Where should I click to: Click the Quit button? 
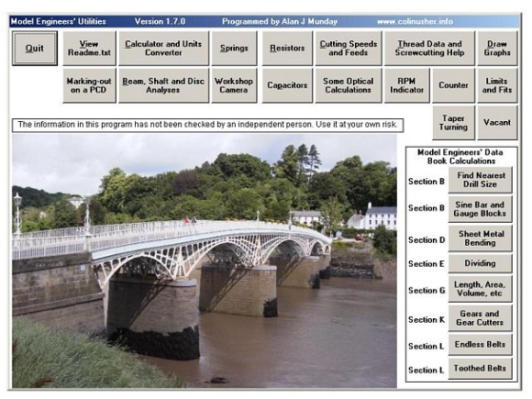pos(35,49)
